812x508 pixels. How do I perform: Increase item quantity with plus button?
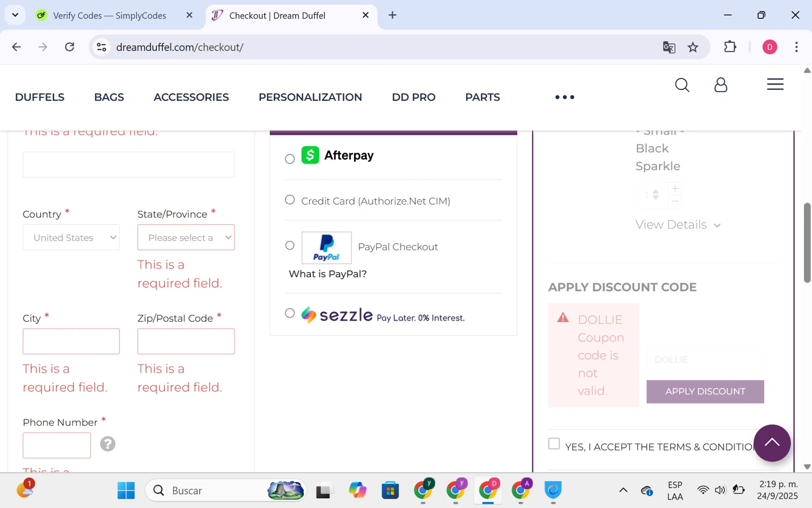coord(675,188)
